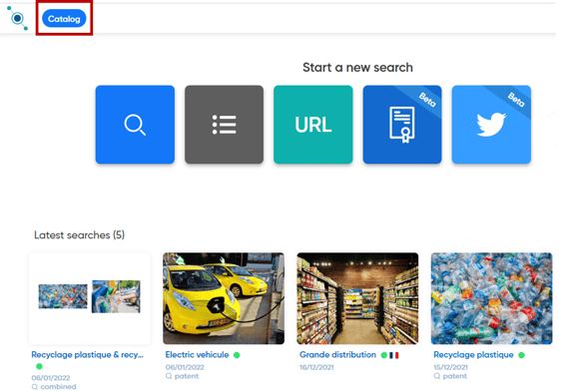Open the Recyclage plastique bottles thumbnail
This screenshot has height=392, width=578.
click(492, 298)
